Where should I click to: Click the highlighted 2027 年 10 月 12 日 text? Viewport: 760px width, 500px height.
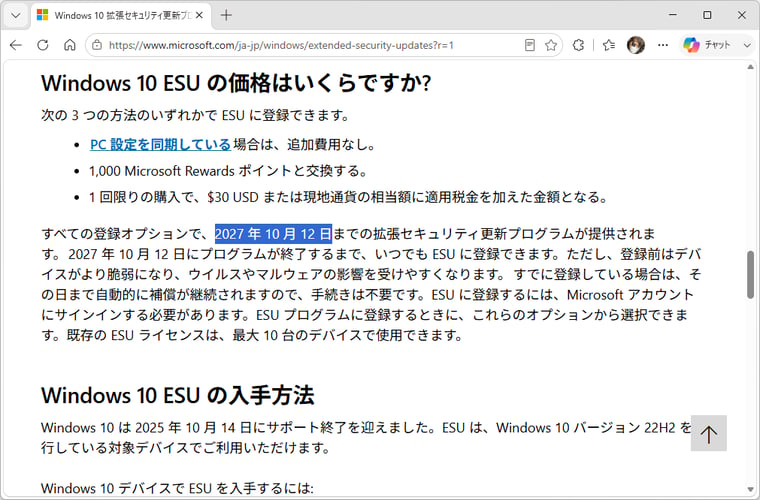(x=273, y=234)
